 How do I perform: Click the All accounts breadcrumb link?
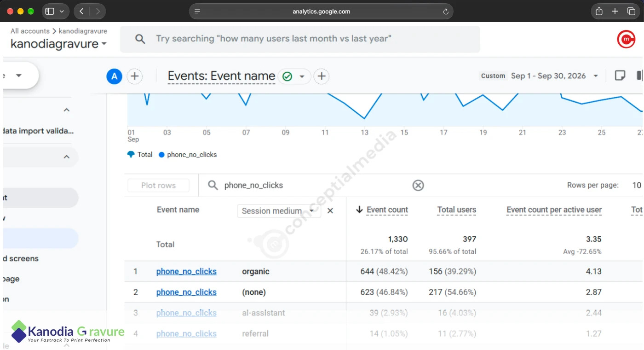pos(30,31)
